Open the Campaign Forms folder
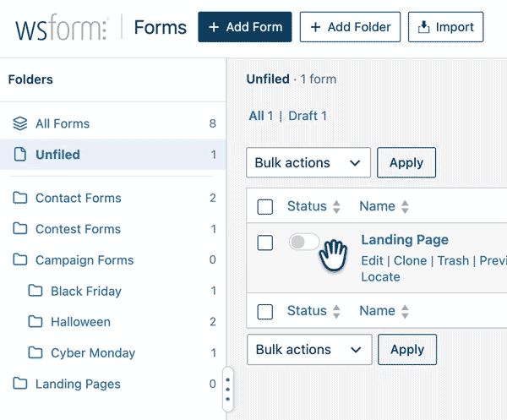 [112, 259]
